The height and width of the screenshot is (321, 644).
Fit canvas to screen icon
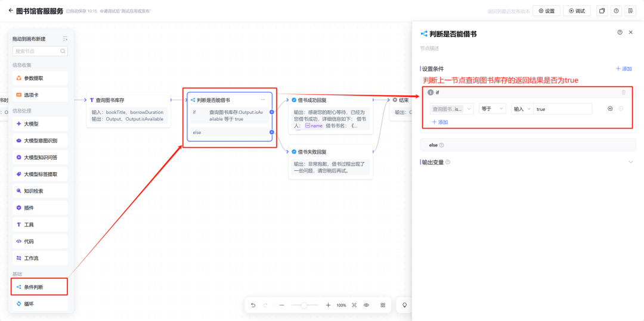coord(354,306)
